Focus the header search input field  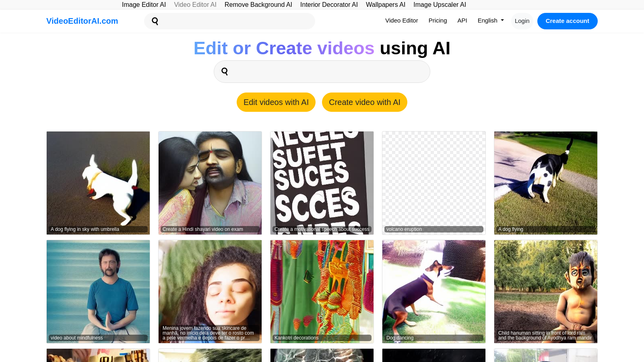(x=229, y=21)
